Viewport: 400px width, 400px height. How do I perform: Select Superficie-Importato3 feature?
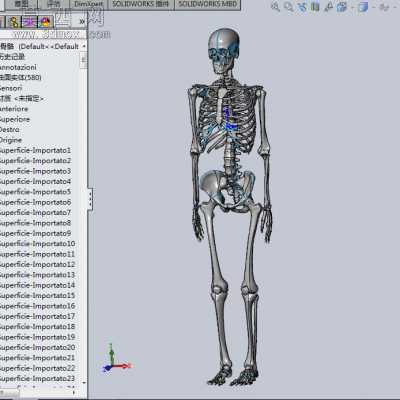tap(35, 171)
